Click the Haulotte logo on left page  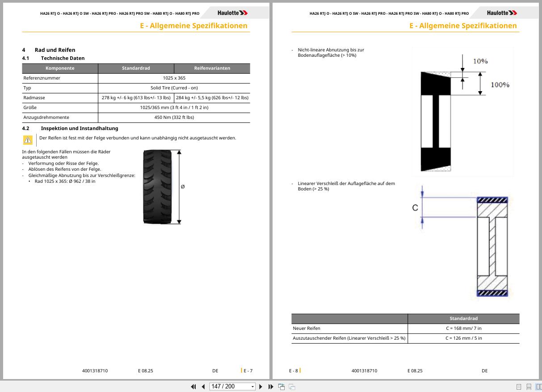pyautogui.click(x=232, y=13)
